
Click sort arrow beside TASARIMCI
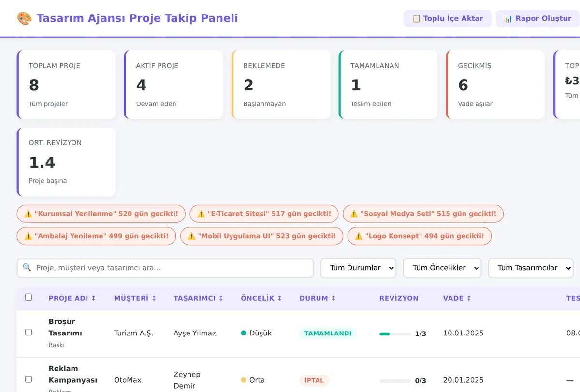click(x=221, y=298)
